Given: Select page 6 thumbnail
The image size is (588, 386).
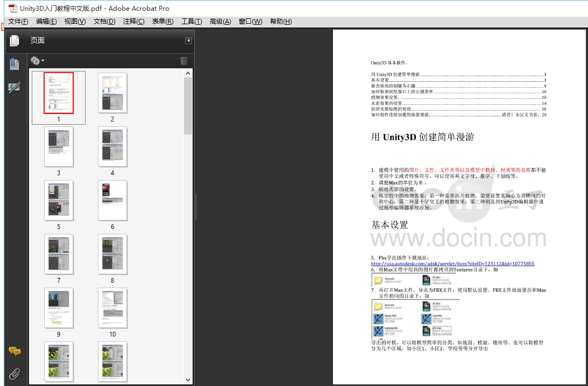Looking at the screenshot, I should pos(112,201).
